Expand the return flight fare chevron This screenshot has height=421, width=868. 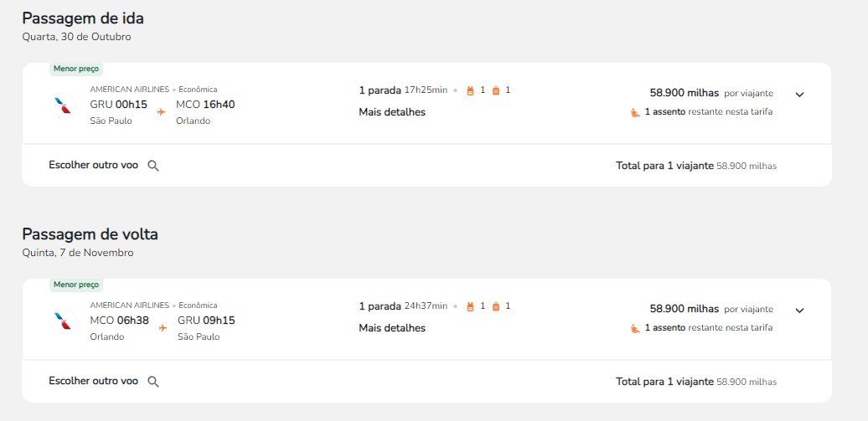click(x=799, y=311)
